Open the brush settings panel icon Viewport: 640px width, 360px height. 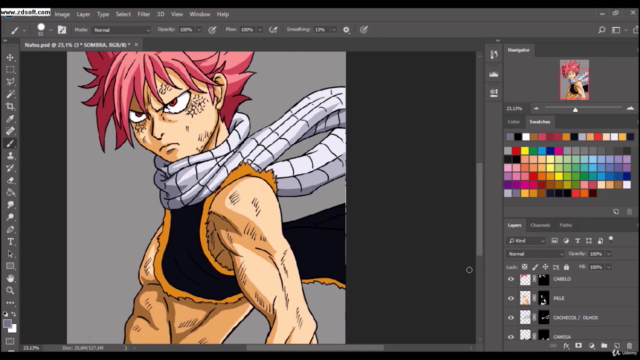[62, 30]
